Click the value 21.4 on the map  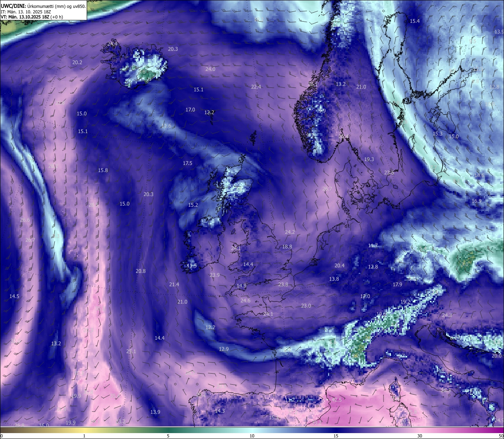[174, 285]
